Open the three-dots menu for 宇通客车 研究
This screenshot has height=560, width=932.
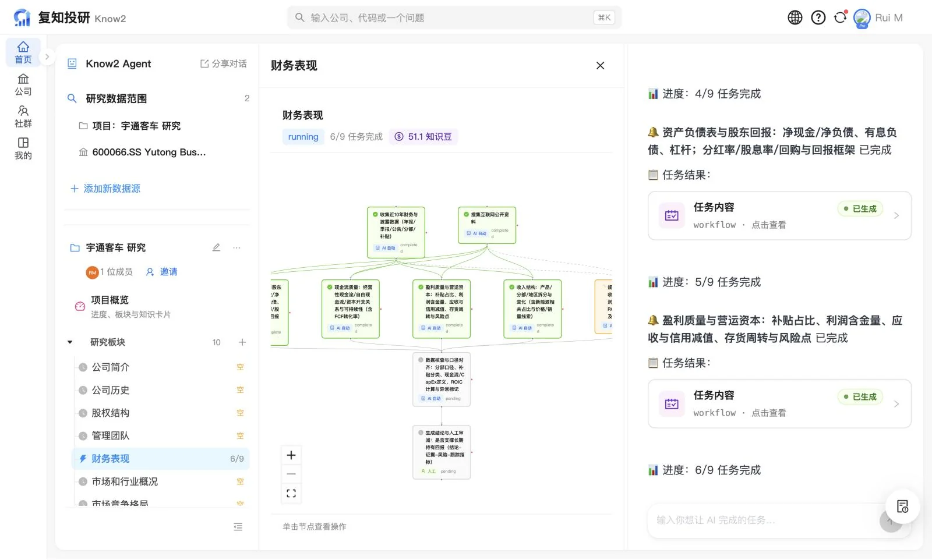click(x=236, y=247)
